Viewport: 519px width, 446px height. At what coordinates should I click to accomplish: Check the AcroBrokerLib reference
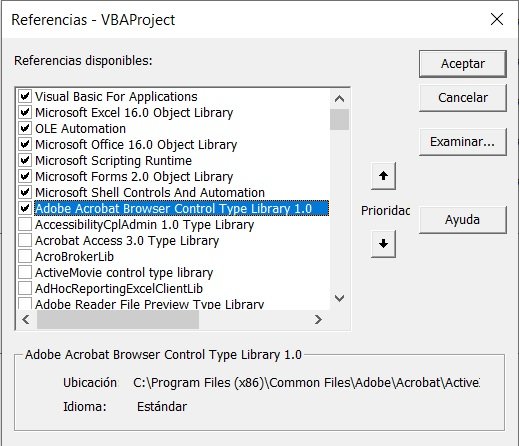coord(25,257)
